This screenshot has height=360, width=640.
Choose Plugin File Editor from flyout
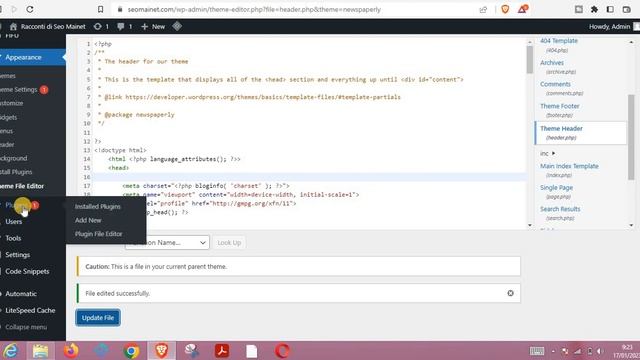tap(98, 234)
